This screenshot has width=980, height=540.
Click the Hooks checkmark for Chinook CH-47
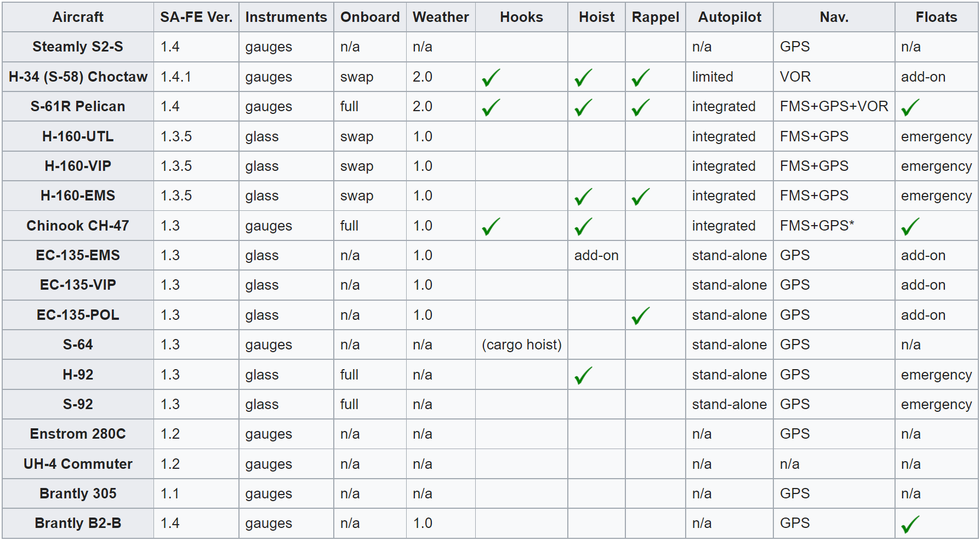tap(491, 226)
